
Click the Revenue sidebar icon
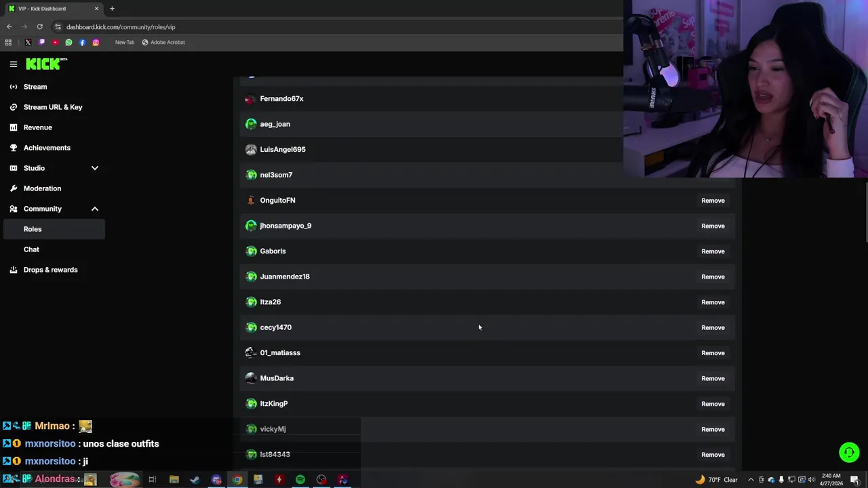tap(13, 127)
